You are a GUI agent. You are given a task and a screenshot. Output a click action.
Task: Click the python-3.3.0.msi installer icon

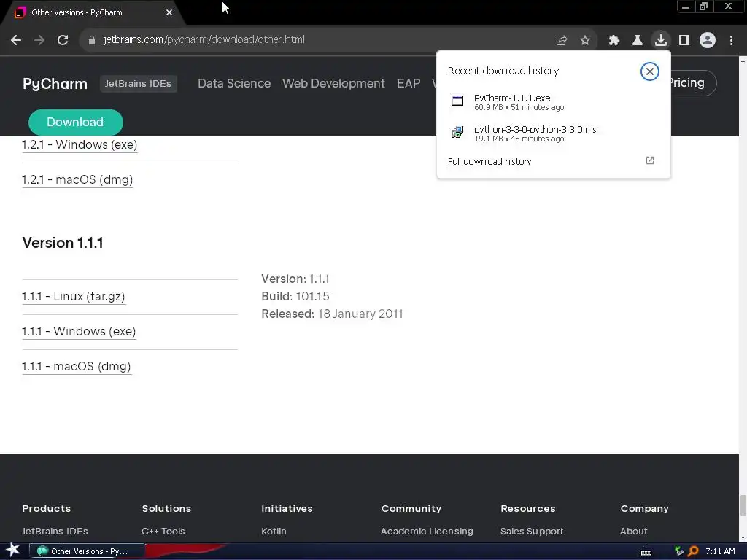[457, 132]
